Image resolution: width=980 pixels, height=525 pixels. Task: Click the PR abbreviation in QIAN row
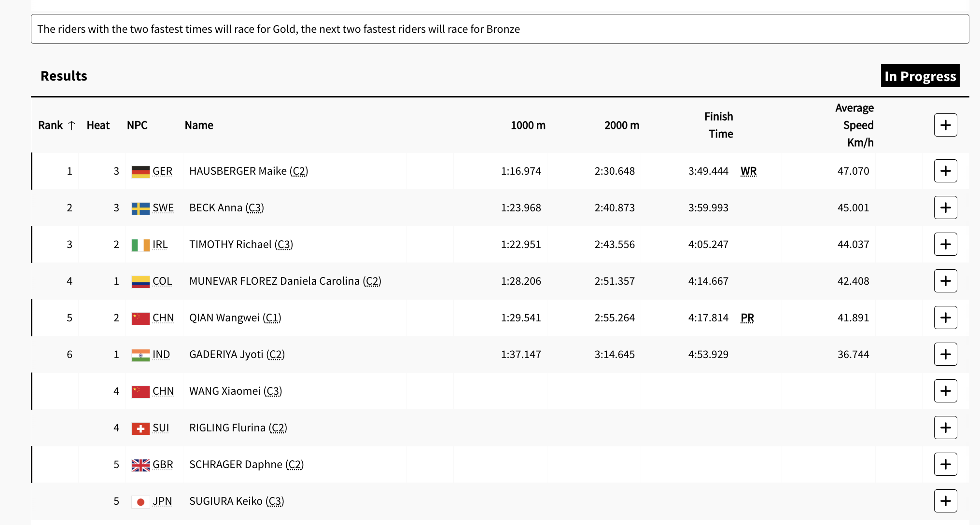[x=747, y=318]
